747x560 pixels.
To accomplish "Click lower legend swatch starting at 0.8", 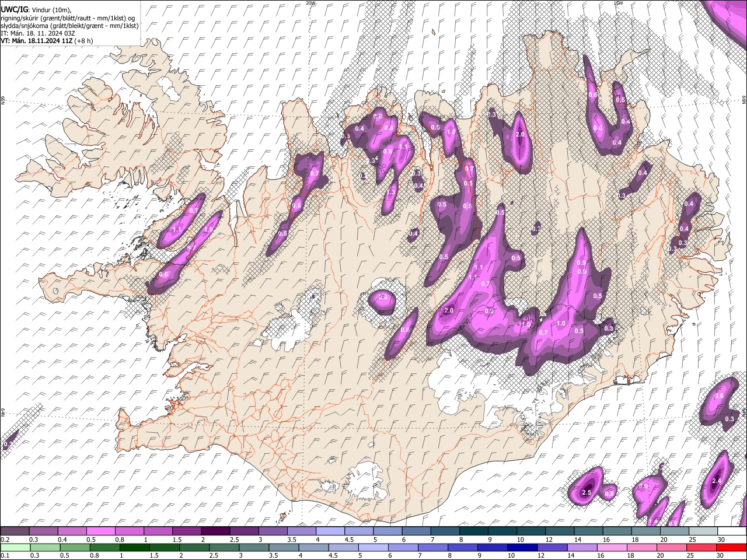I will [x=104, y=547].
